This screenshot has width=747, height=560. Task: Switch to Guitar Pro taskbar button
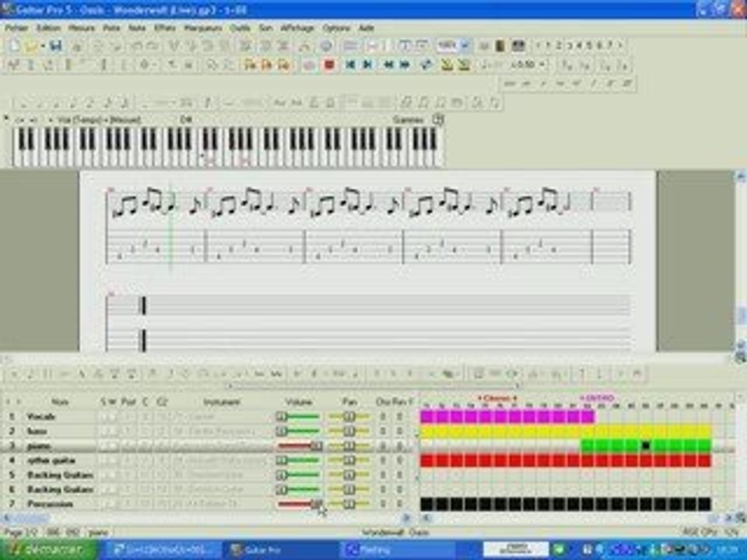pyautogui.click(x=281, y=550)
